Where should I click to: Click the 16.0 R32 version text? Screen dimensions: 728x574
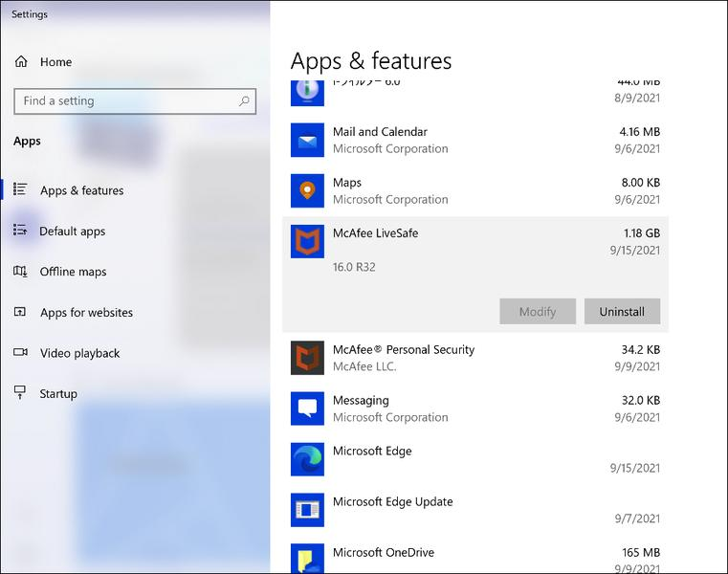pos(354,267)
